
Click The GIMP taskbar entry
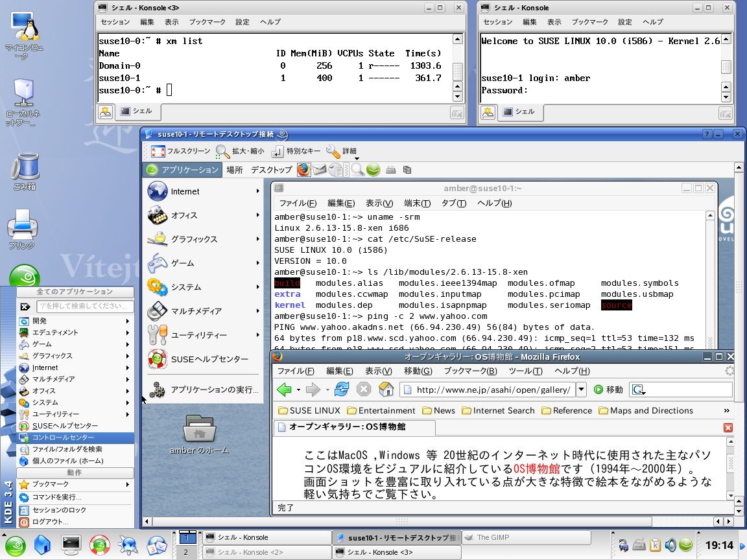click(x=526, y=537)
